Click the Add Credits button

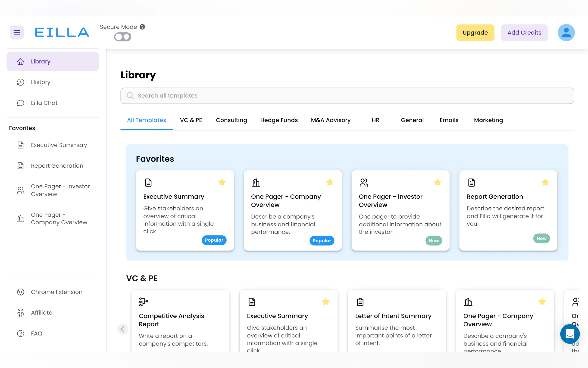pyautogui.click(x=524, y=33)
